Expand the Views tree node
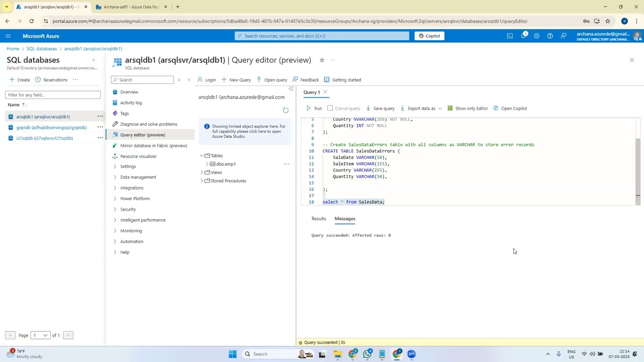644x362 pixels. click(202, 172)
